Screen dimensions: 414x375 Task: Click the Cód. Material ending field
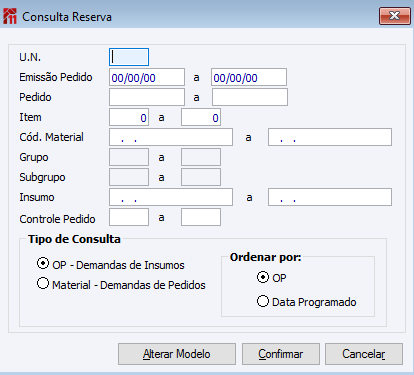[330, 137]
